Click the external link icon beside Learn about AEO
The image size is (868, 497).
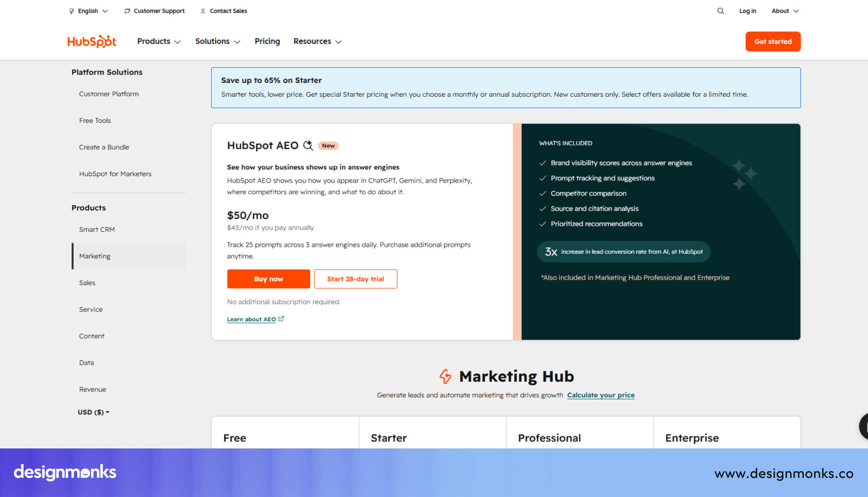tap(281, 319)
